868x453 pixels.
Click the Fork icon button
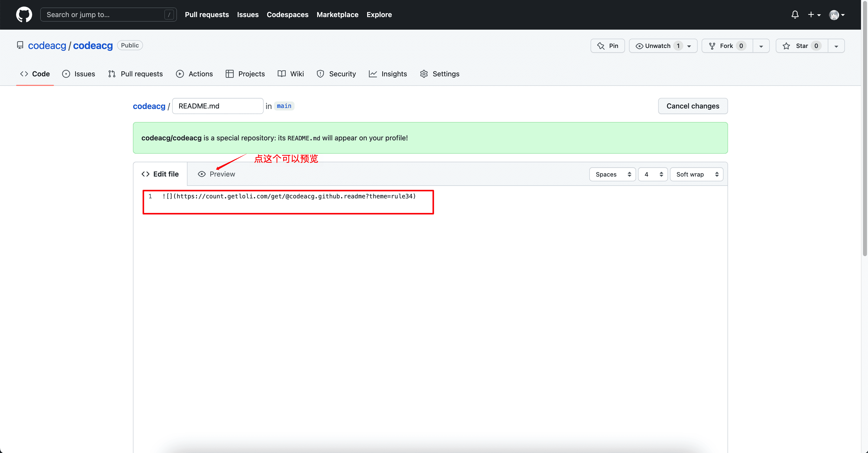727,46
